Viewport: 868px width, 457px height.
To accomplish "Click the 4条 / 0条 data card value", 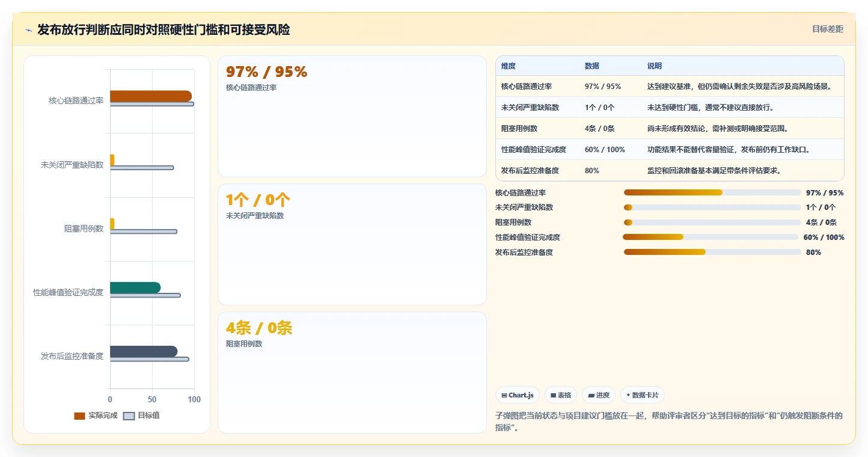I will (259, 328).
